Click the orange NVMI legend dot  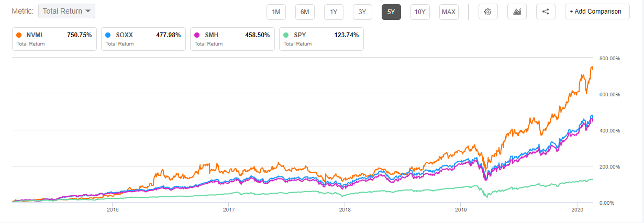(x=19, y=35)
